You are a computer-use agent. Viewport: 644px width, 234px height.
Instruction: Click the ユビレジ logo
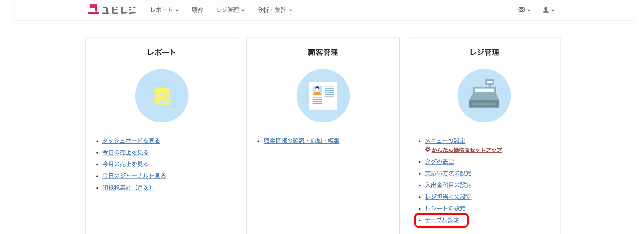click(111, 9)
